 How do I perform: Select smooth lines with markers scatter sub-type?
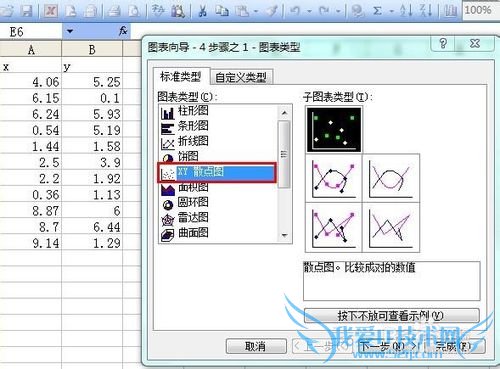334,178
